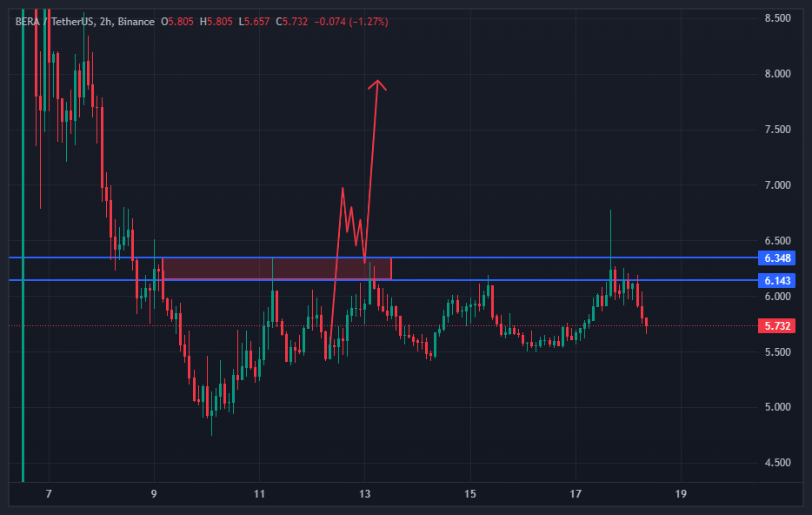This screenshot has height=515, width=812.
Task: Click the 5.500 price scale label
Action: point(778,352)
